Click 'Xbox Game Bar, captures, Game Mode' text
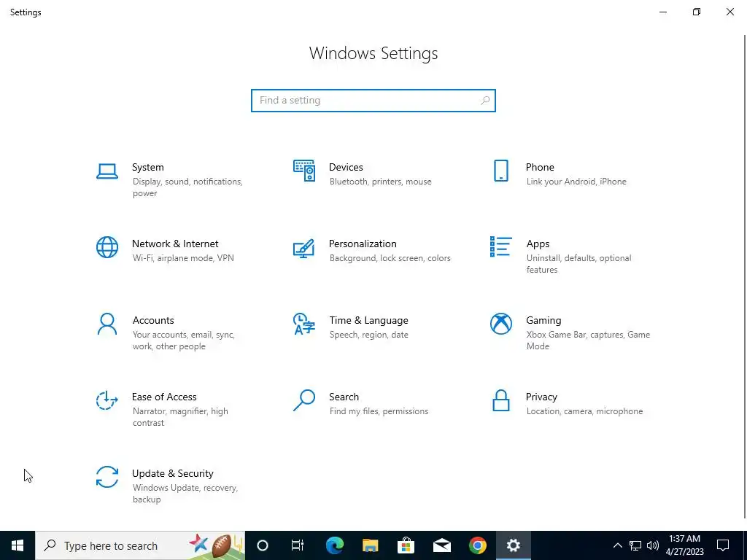 [589, 341]
